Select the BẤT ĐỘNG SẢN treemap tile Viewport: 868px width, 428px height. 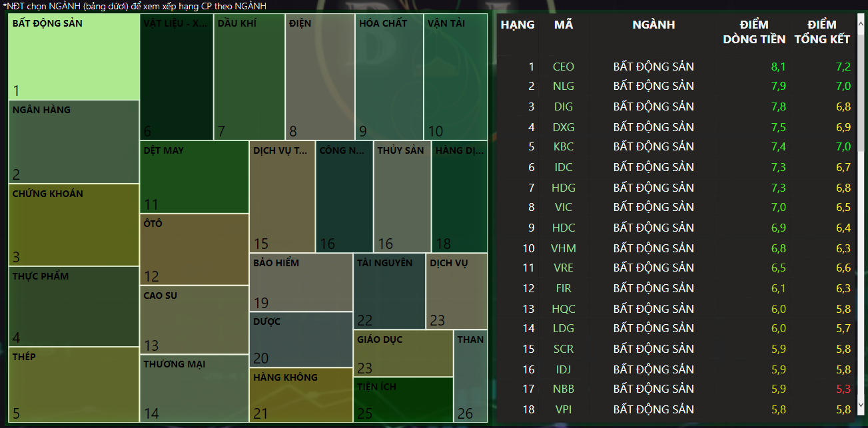point(74,57)
